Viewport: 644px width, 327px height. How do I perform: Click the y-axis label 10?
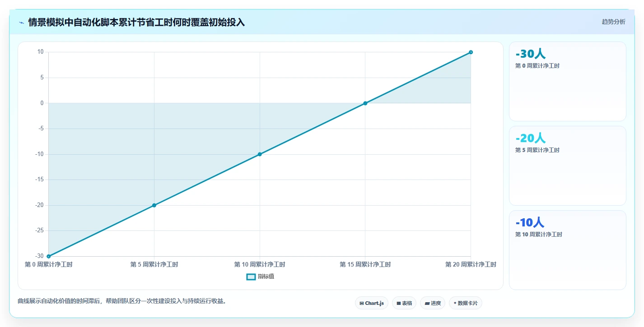point(40,52)
